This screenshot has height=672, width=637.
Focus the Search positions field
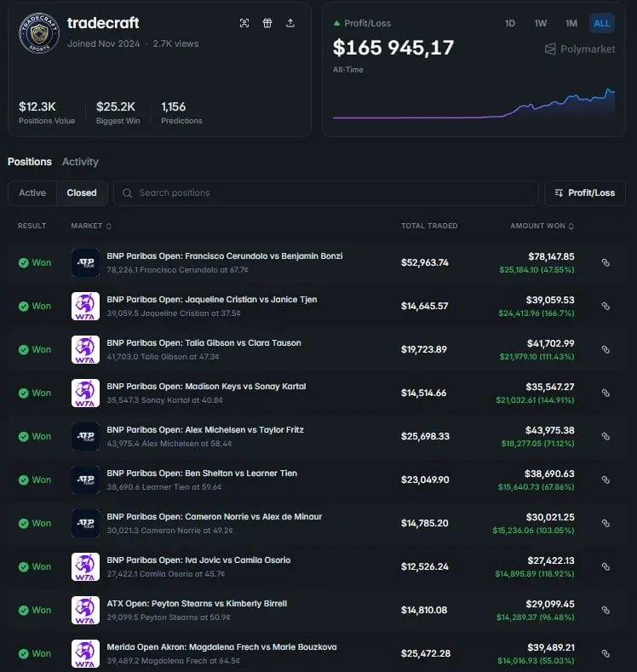[326, 192]
